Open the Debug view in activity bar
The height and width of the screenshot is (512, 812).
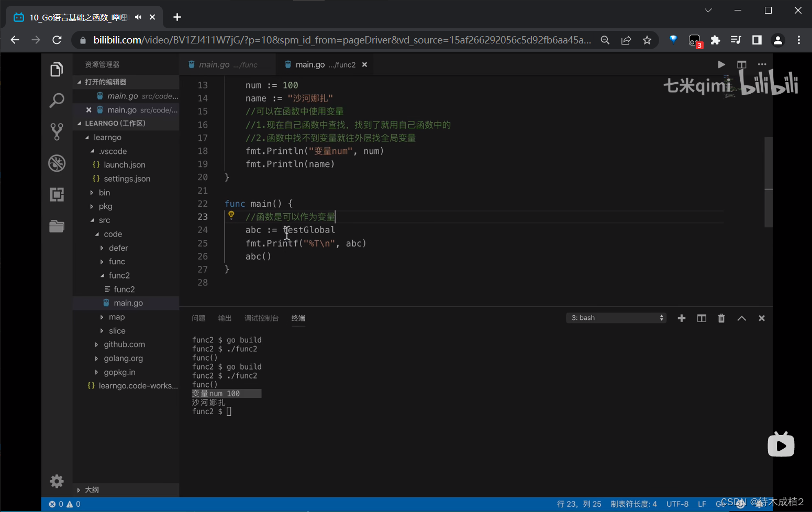click(x=57, y=163)
